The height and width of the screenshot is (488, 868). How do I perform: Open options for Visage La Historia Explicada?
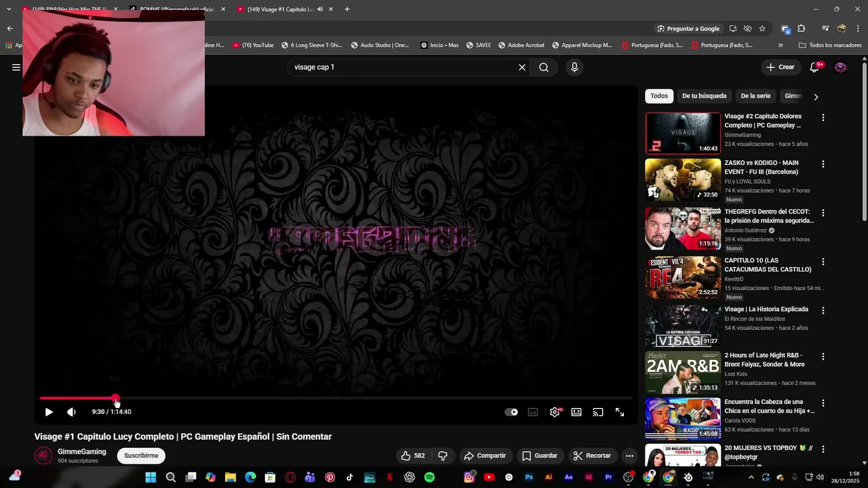click(x=823, y=310)
